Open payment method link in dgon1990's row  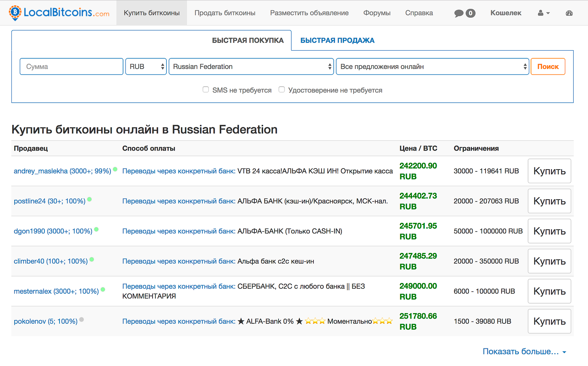[179, 231]
